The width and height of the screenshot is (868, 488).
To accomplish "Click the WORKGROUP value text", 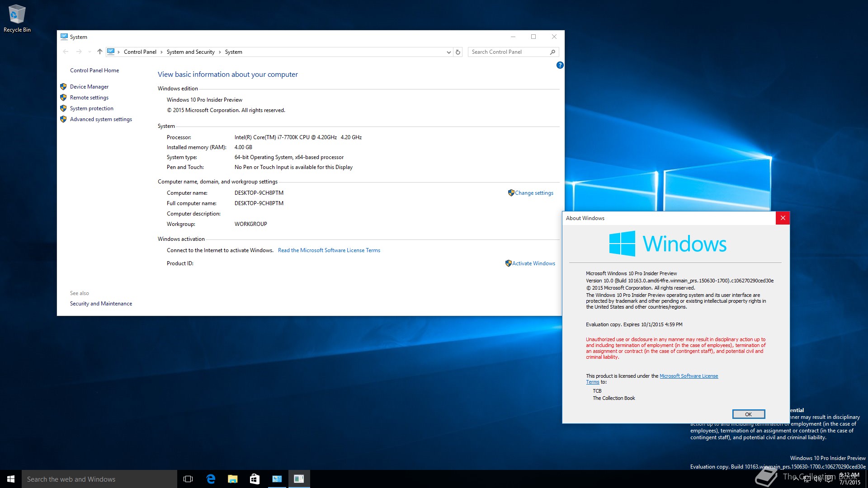I will pyautogui.click(x=251, y=224).
